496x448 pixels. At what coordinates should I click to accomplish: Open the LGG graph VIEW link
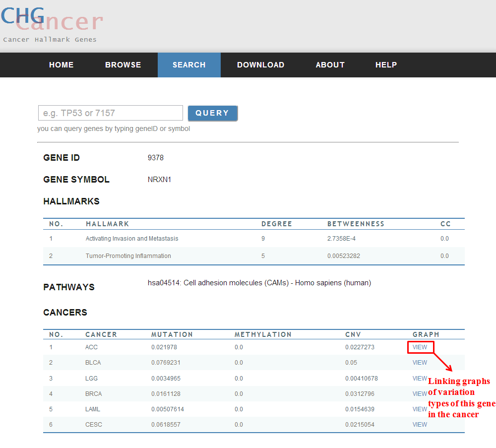(x=419, y=379)
